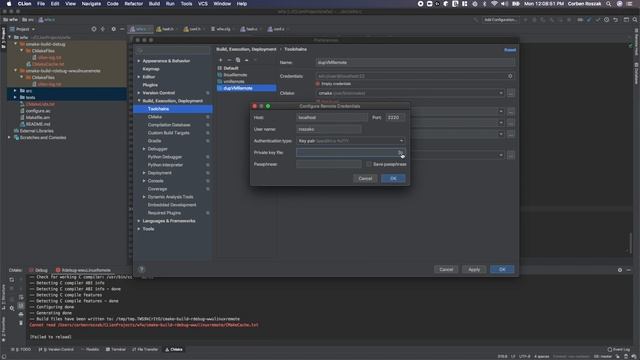Viewport: 640px width, 360px height.
Task: Click the toolchain Name field
Action: pyautogui.click(x=415, y=62)
